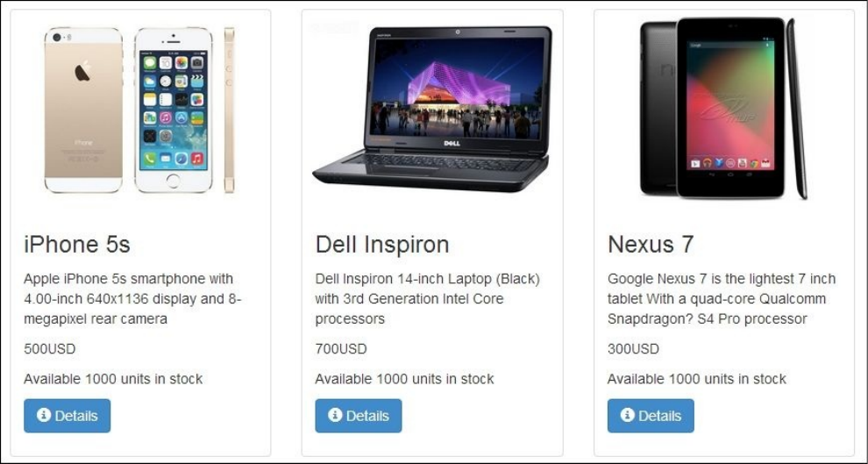Viewport: 868px width, 464px height.
Task: Click the gold iPhone 5s product image
Action: coord(139,111)
